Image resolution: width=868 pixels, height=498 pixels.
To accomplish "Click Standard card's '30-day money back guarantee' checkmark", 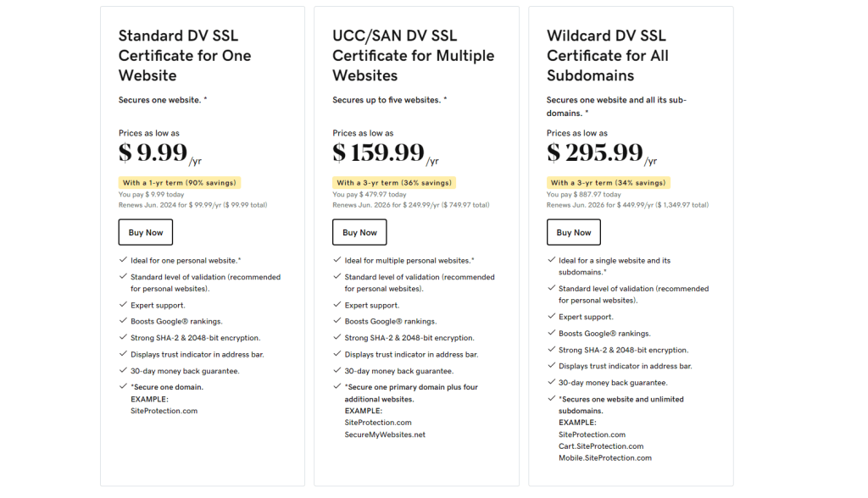I will coord(123,370).
